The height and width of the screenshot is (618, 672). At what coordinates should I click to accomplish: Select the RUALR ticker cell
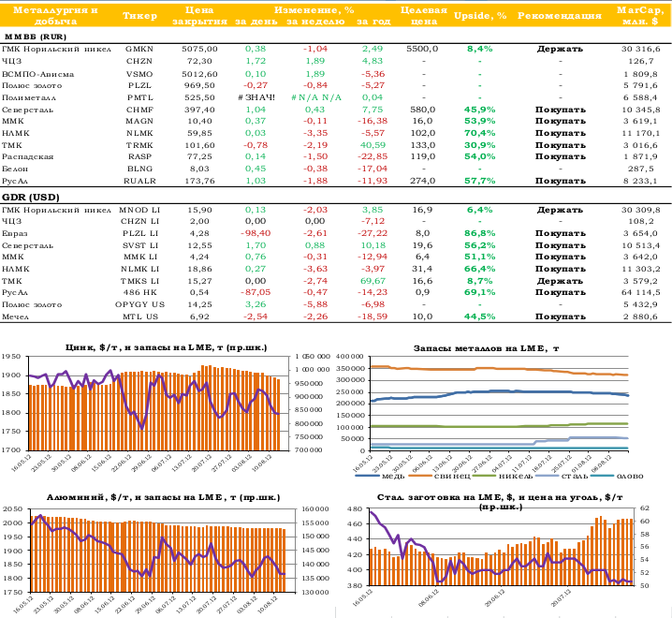139,181
